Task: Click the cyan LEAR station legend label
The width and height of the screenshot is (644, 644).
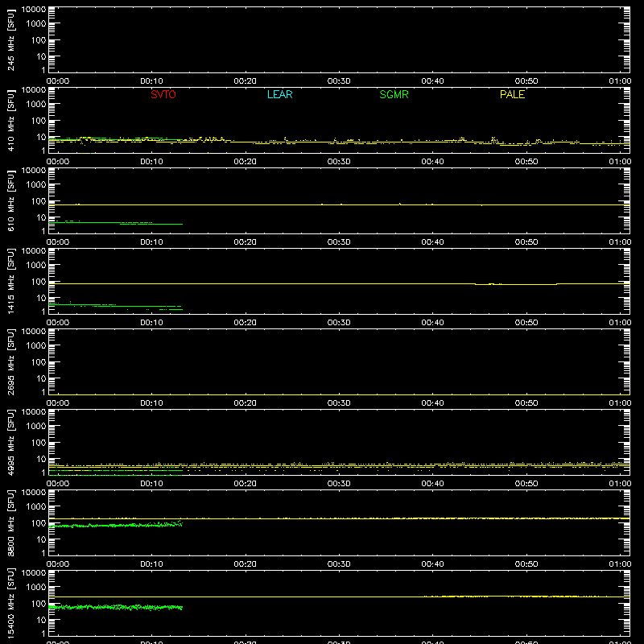Action: (279, 94)
